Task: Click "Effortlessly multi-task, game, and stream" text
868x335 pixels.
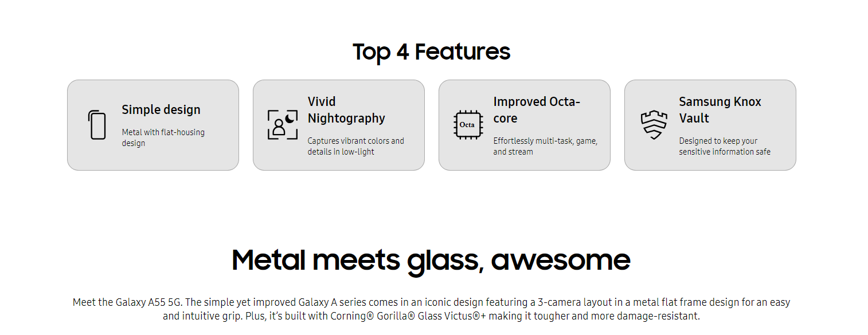Action: (545, 146)
